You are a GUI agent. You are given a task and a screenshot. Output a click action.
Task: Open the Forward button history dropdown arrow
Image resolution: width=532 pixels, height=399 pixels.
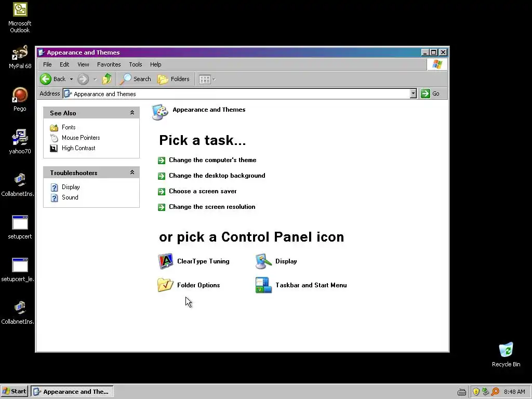point(95,79)
